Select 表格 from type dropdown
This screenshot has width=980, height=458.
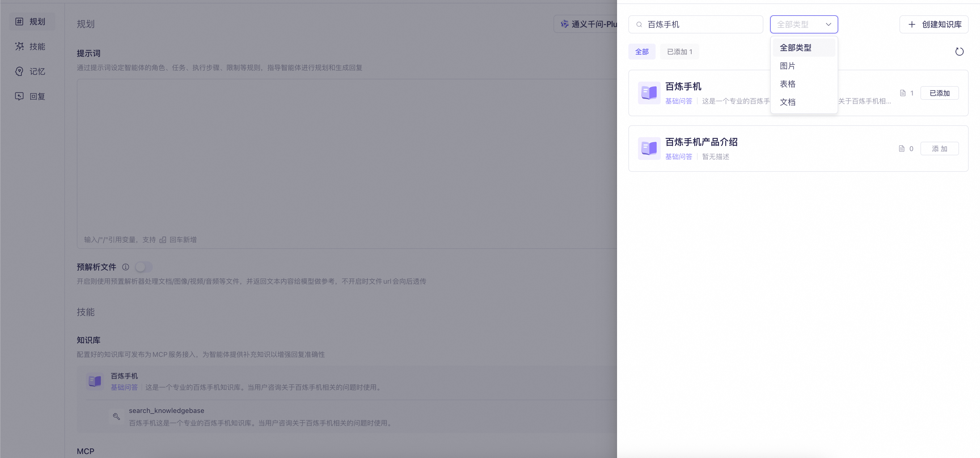[x=787, y=84]
